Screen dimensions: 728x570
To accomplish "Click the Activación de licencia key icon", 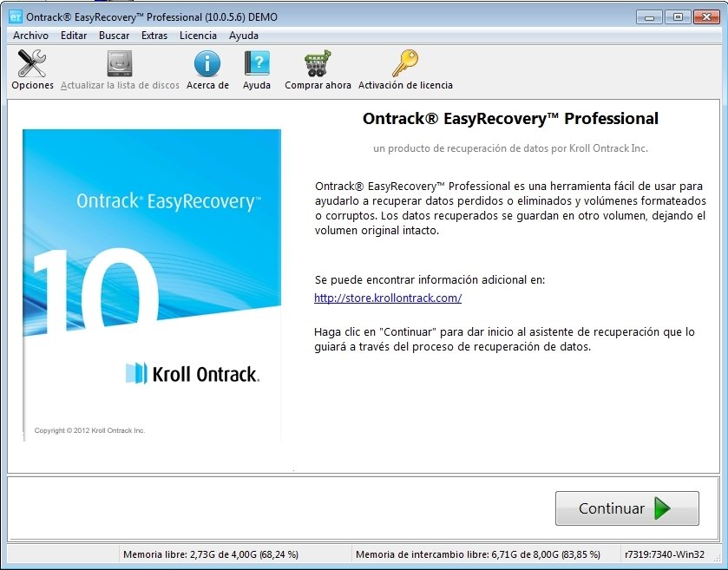I will 405,63.
